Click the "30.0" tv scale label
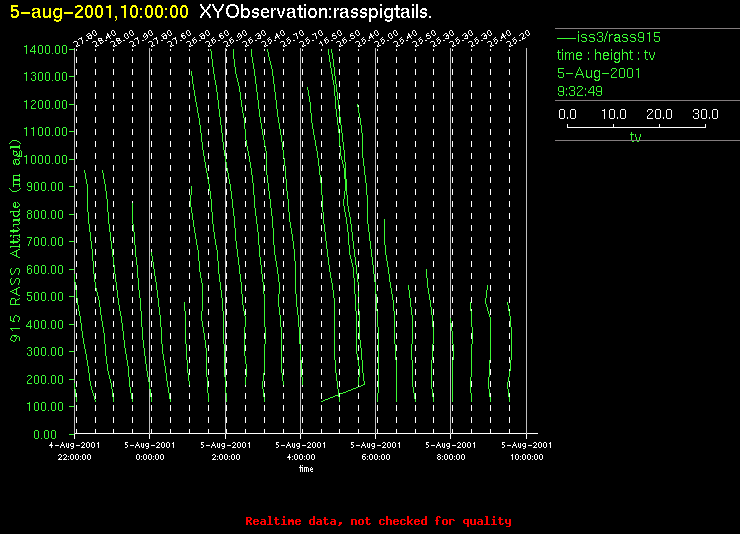This screenshot has width=740, height=534. tap(705, 114)
